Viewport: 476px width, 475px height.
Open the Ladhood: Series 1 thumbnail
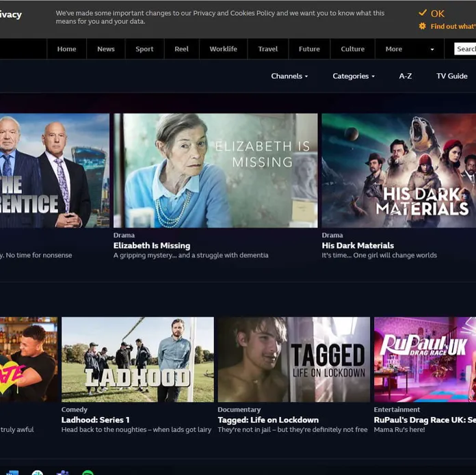(x=137, y=359)
